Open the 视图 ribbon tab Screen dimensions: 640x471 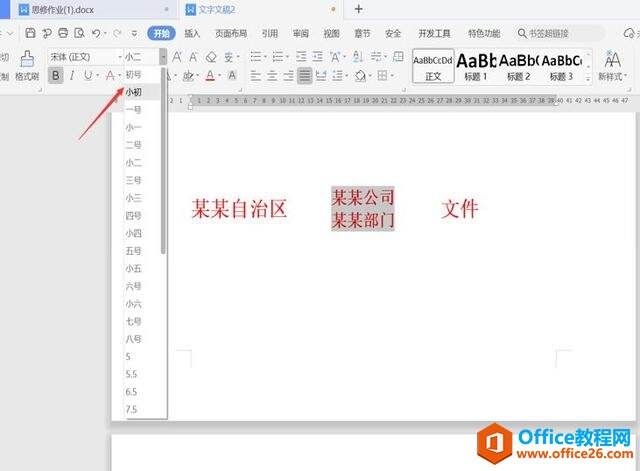[331, 33]
